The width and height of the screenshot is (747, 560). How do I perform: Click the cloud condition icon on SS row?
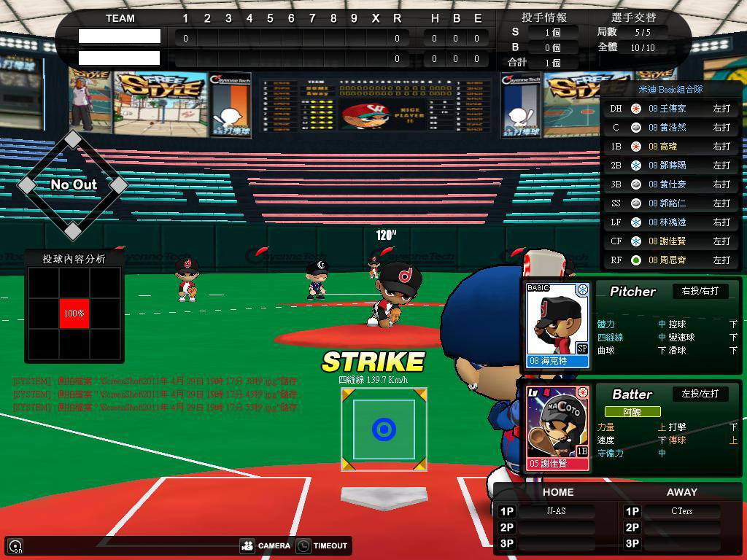pos(635,203)
